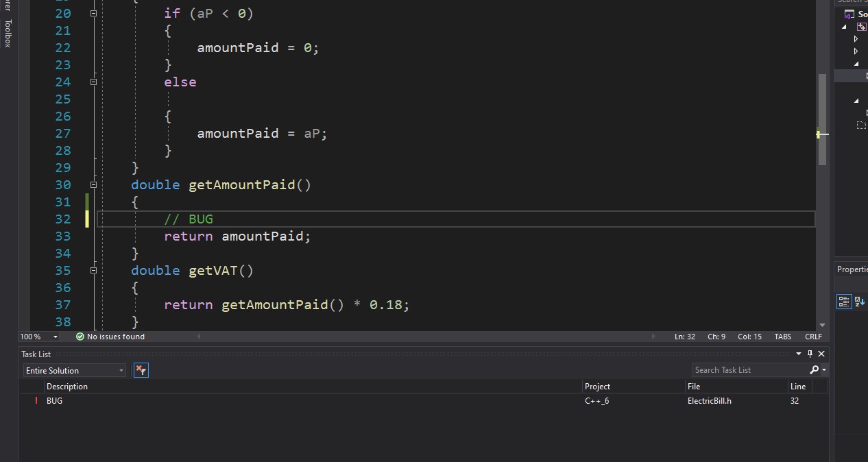Collapse the project node arrow beside project icon
The width and height of the screenshot is (868, 462).
845,27
